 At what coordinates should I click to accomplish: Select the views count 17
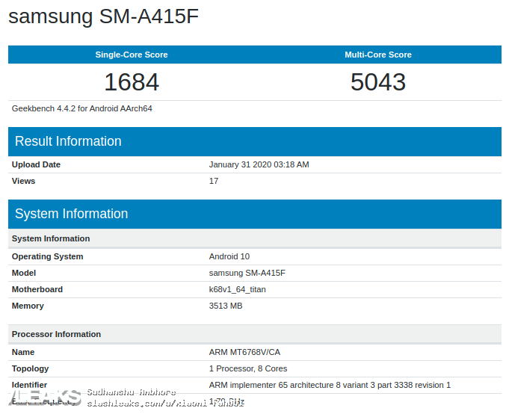pos(214,181)
